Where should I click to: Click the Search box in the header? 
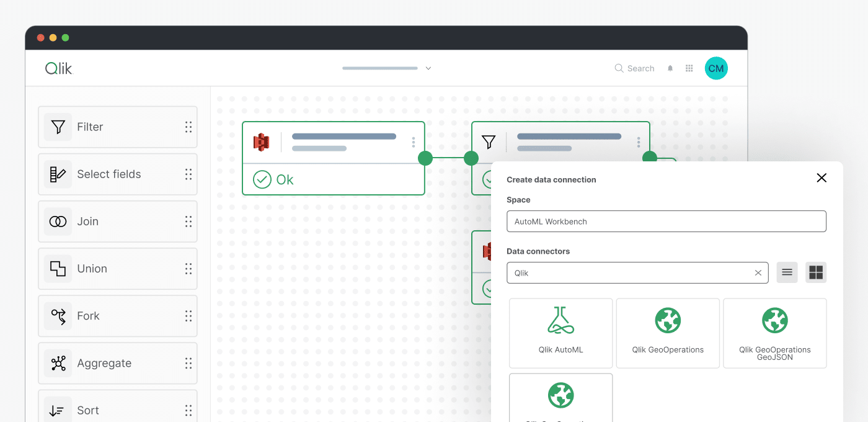(634, 68)
